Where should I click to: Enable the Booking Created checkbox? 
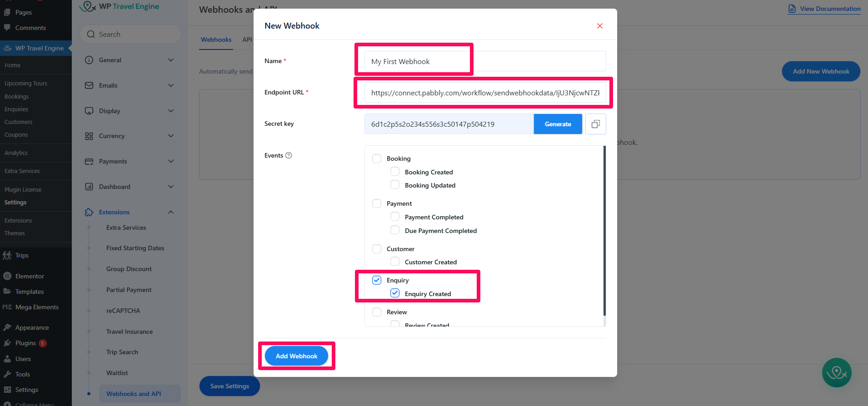(x=395, y=172)
